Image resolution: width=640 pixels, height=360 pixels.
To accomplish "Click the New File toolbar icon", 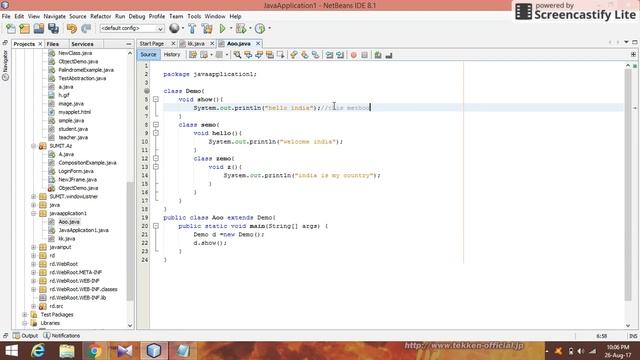I will (11, 29).
